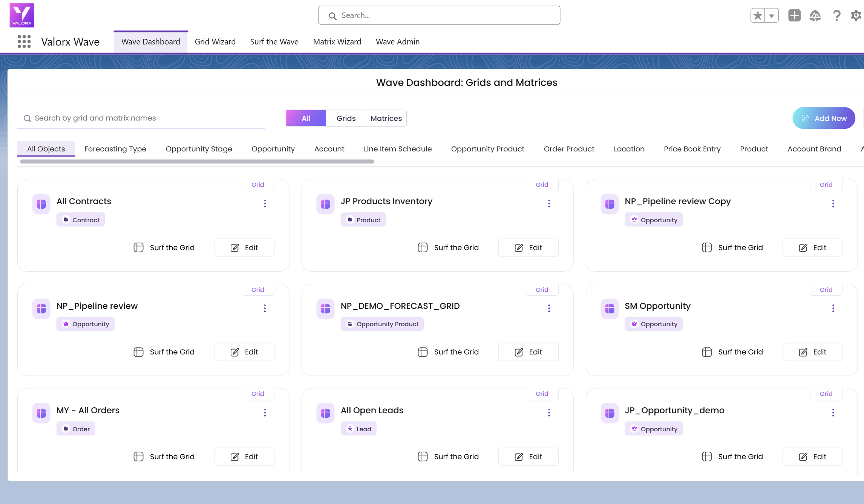Open NP_Pipeline review card's three-dot menu

265,308
